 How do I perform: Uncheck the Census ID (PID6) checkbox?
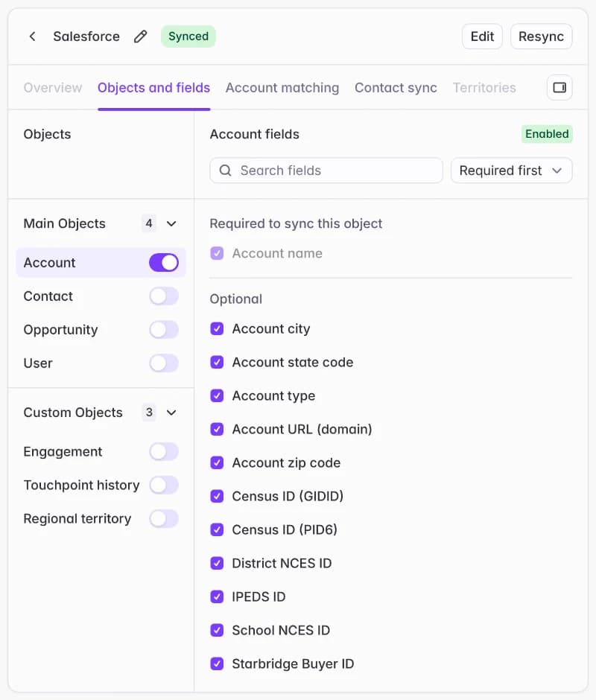pos(217,529)
